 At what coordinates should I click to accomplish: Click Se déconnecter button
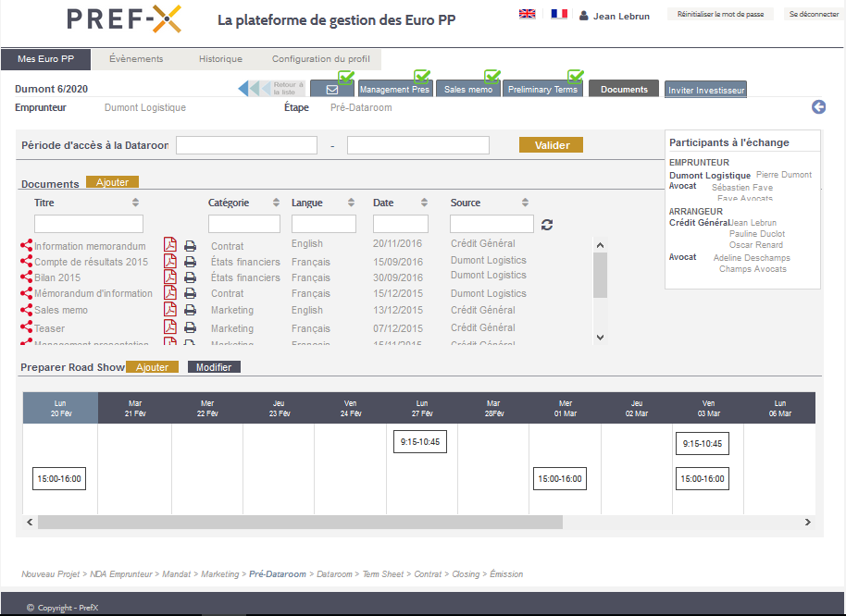click(x=814, y=14)
